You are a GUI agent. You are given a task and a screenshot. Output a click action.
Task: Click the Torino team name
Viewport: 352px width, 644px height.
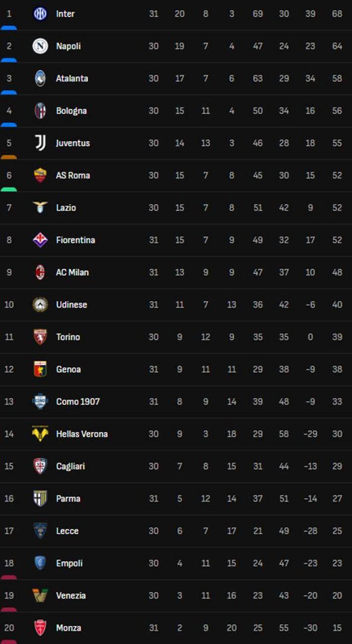(68, 337)
